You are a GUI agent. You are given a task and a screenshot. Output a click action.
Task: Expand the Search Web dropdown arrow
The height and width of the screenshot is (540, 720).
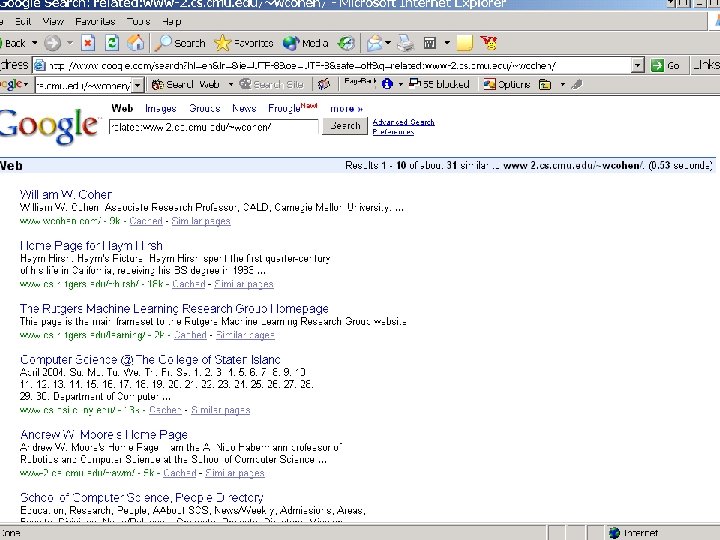pos(231,84)
